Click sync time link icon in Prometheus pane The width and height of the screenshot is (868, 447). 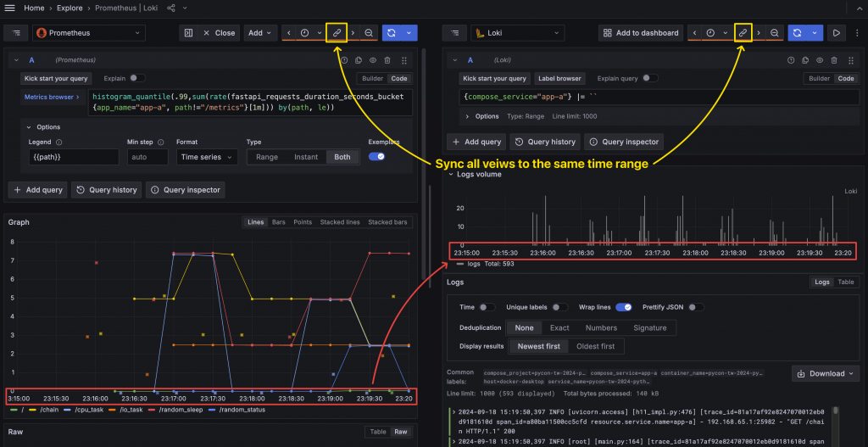click(337, 33)
